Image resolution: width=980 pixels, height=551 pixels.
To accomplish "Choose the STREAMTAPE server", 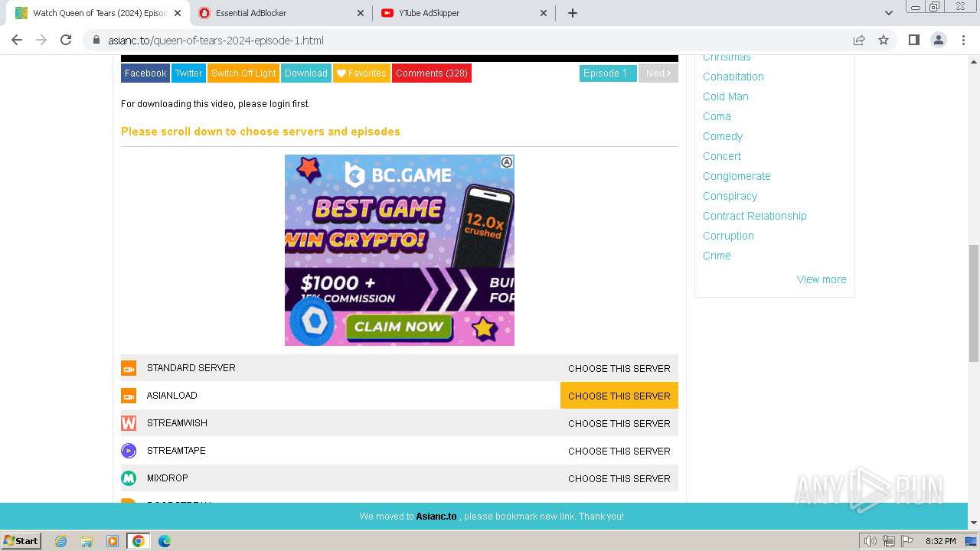I will (x=619, y=451).
